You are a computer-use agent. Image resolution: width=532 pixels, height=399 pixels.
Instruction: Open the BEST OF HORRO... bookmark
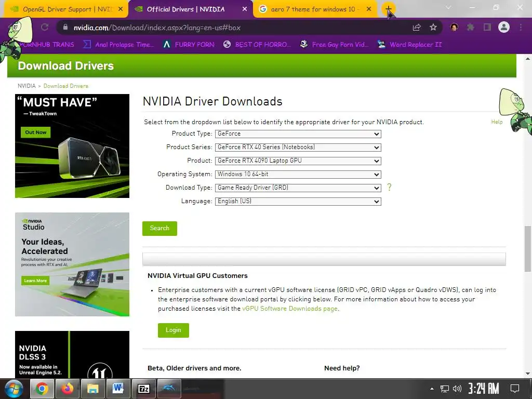pos(257,45)
